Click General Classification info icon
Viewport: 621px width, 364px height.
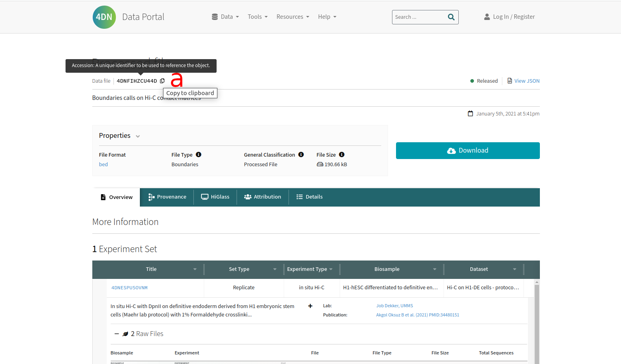pos(301,155)
